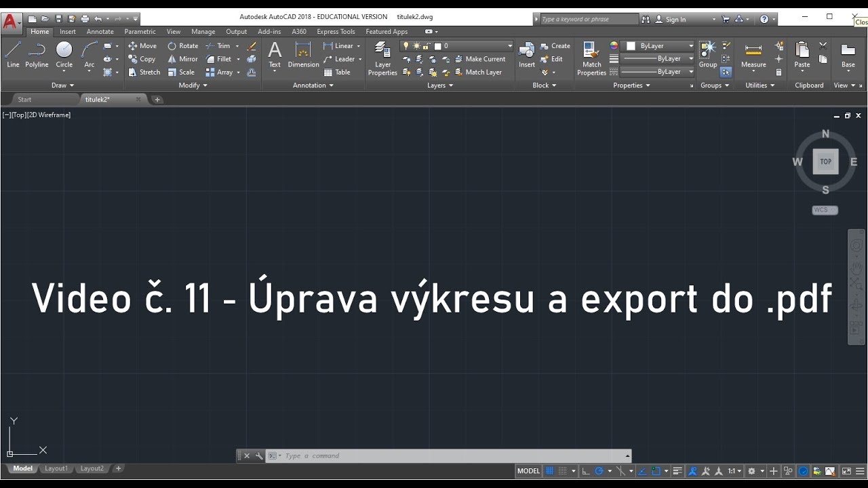
Task: Use the Stretch tool
Action: click(144, 72)
